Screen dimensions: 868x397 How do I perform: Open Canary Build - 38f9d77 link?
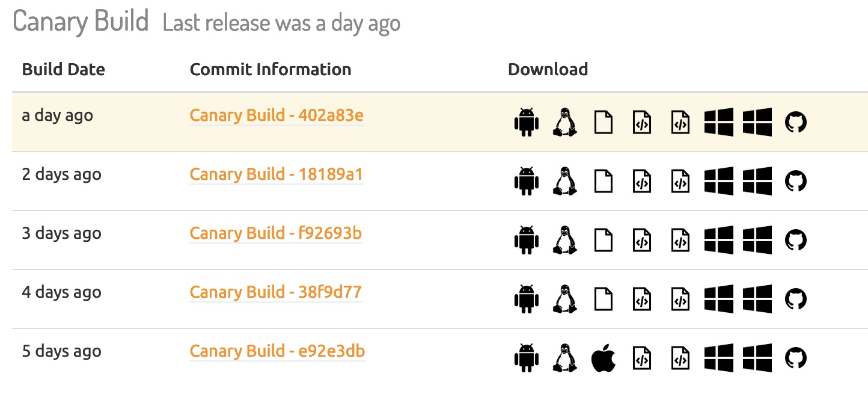click(x=276, y=292)
